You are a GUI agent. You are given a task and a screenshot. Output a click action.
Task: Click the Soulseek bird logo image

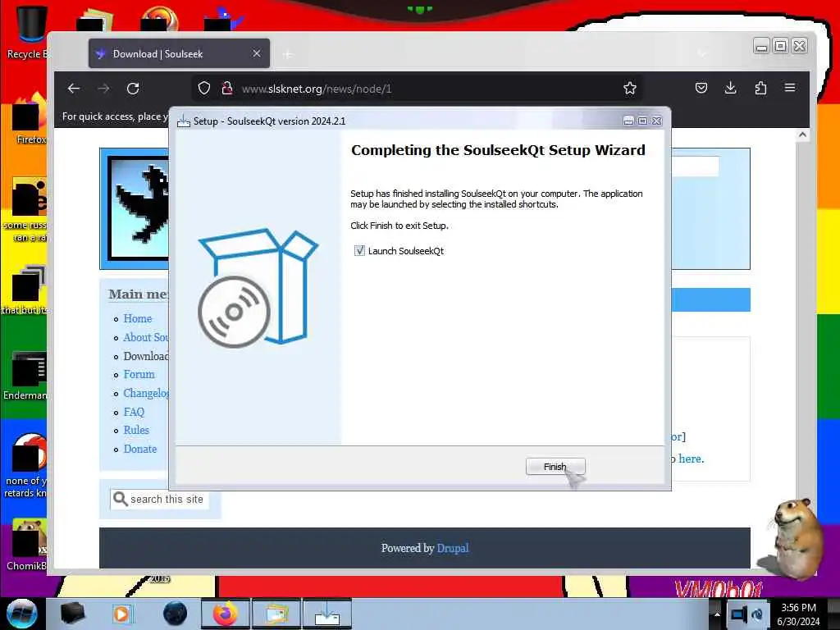[x=138, y=208]
